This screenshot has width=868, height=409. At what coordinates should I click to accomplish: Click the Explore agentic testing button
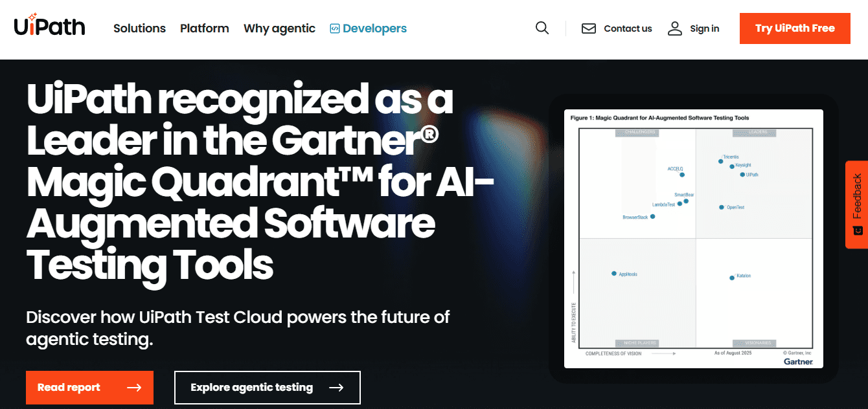coord(267,388)
